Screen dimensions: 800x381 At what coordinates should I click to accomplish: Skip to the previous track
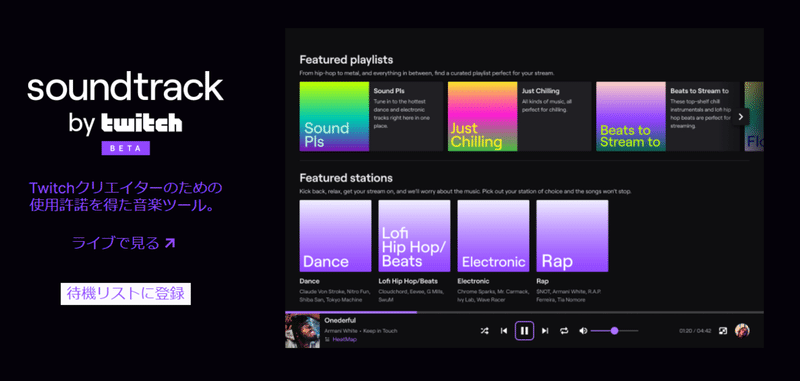pos(504,331)
